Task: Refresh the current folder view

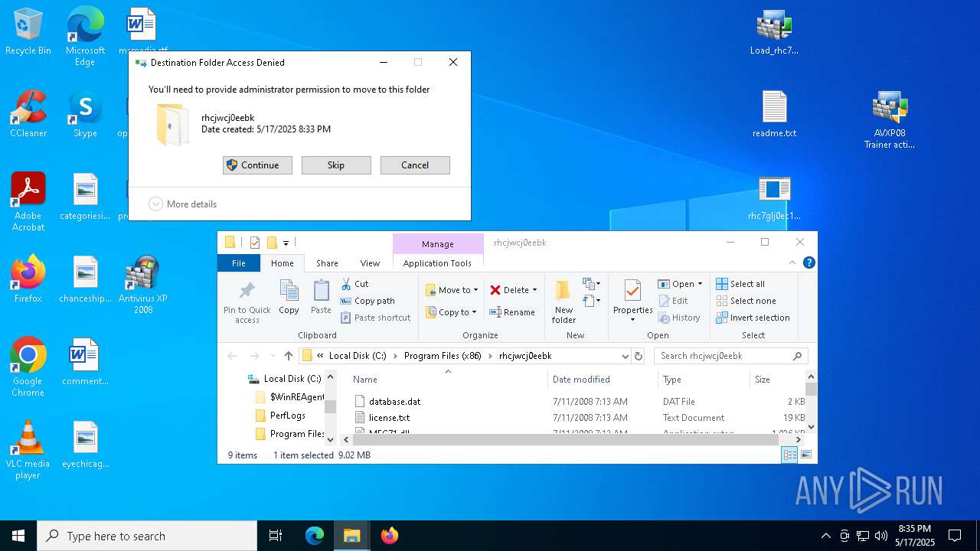Action: click(x=639, y=356)
